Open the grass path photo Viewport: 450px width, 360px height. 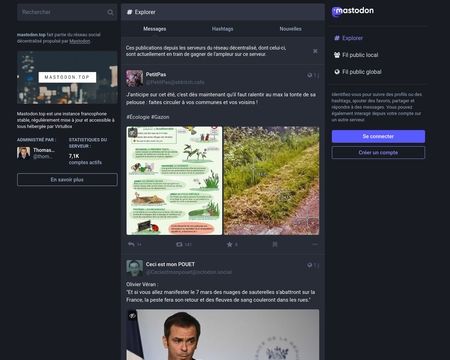271,181
